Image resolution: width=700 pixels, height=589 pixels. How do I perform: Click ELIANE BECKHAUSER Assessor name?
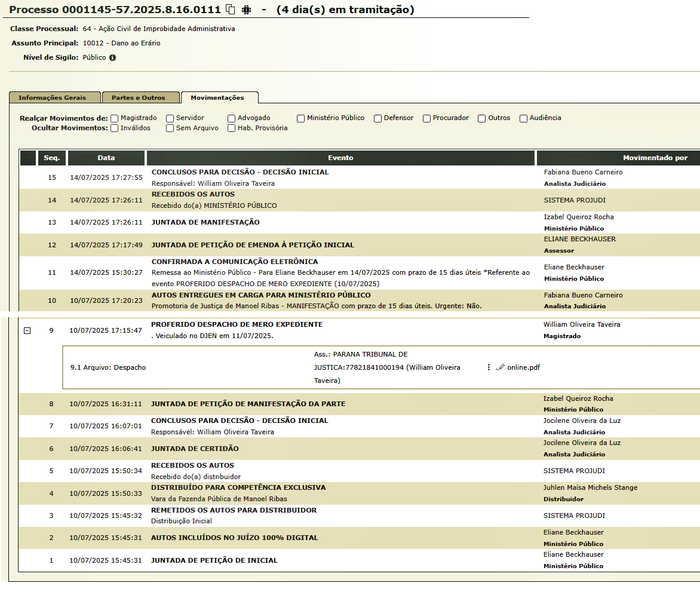pyautogui.click(x=579, y=240)
